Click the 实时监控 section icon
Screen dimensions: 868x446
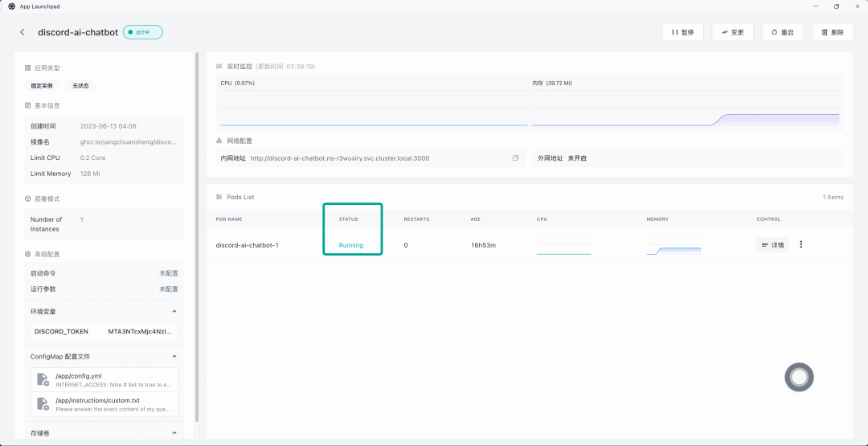pyautogui.click(x=219, y=66)
